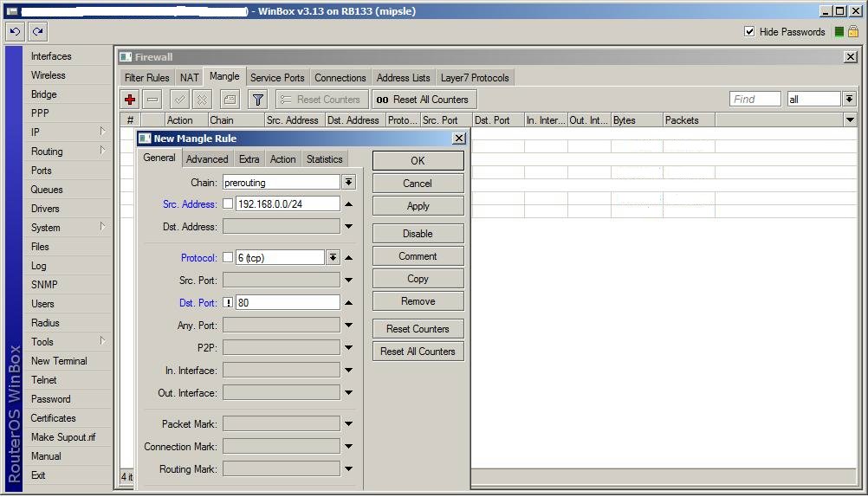Image resolution: width=868 pixels, height=497 pixels.
Task: Open the Service Ports tab
Action: click(277, 78)
